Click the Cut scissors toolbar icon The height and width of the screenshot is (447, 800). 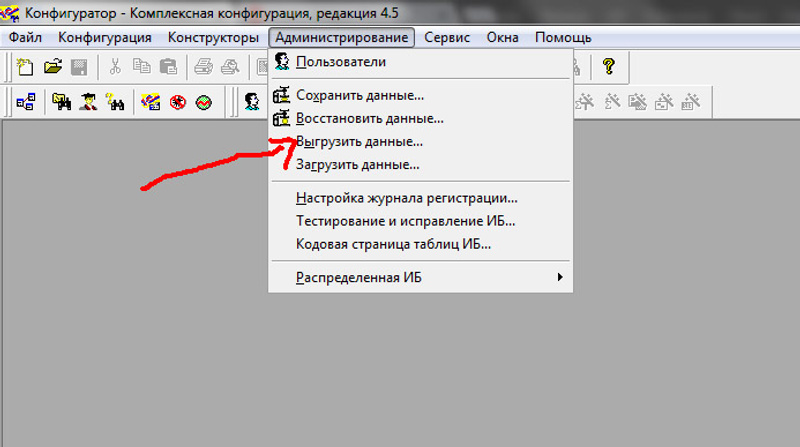click(x=115, y=66)
